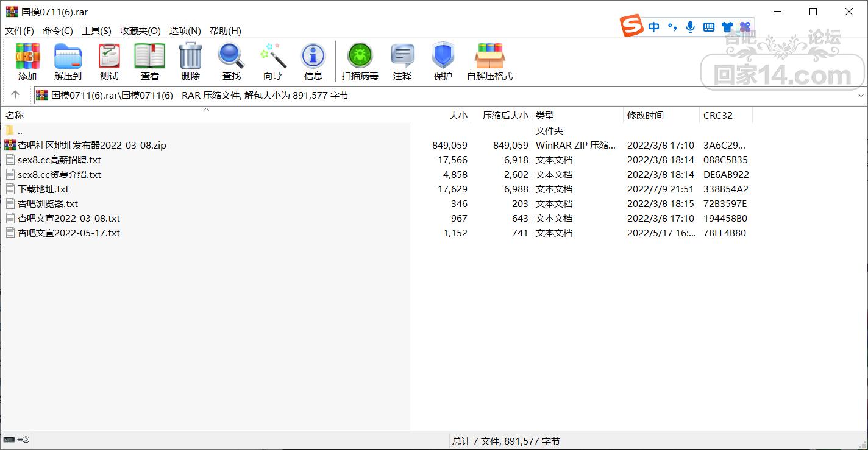868x450 pixels.
Task: Select the file 杏吧文宣2022-05-17.txt
Action: (x=69, y=233)
